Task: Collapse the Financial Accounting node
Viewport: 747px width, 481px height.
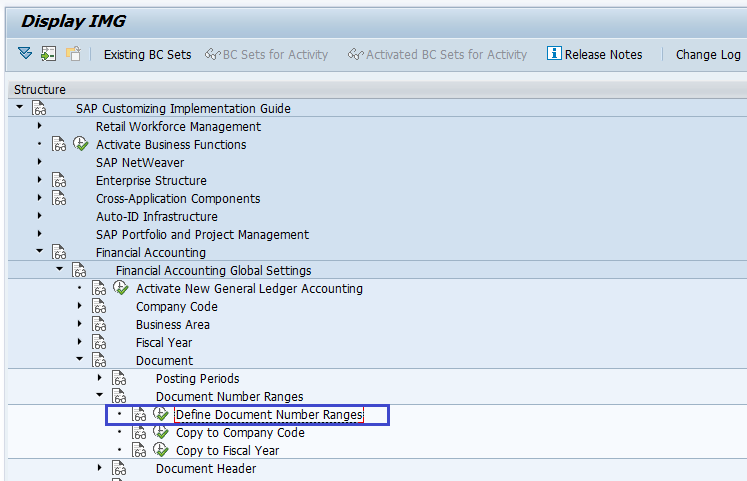Action: click(x=40, y=251)
